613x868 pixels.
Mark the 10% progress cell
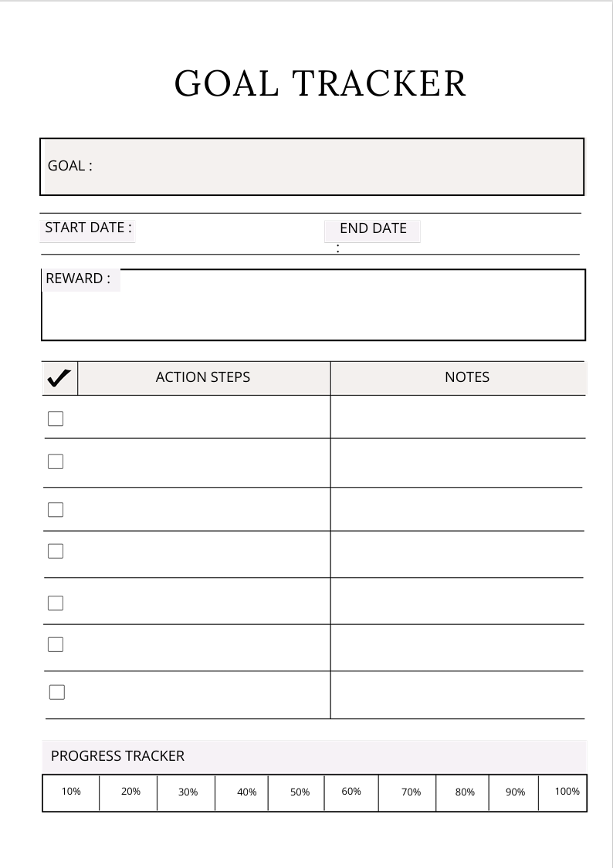point(71,792)
